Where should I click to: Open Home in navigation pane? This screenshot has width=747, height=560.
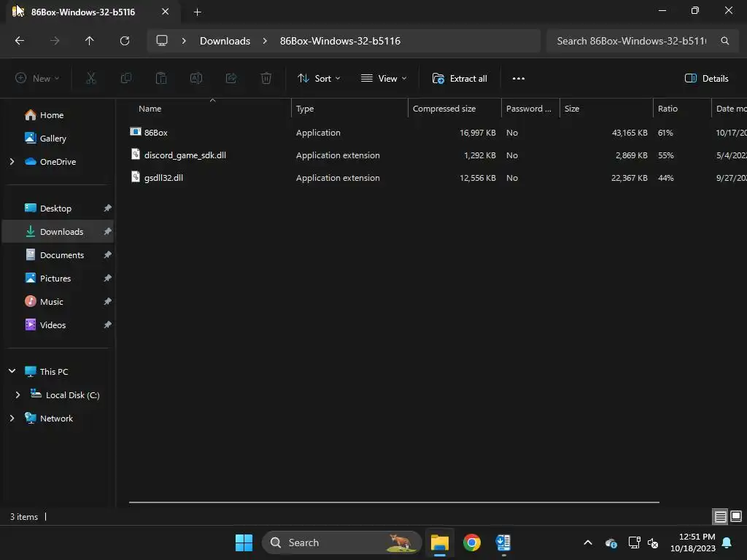58,115
